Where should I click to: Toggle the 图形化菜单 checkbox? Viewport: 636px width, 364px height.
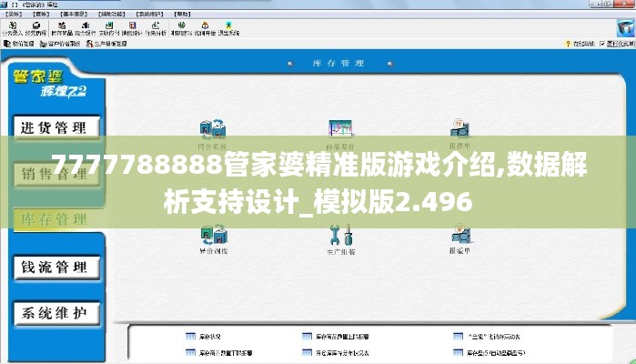(602, 44)
